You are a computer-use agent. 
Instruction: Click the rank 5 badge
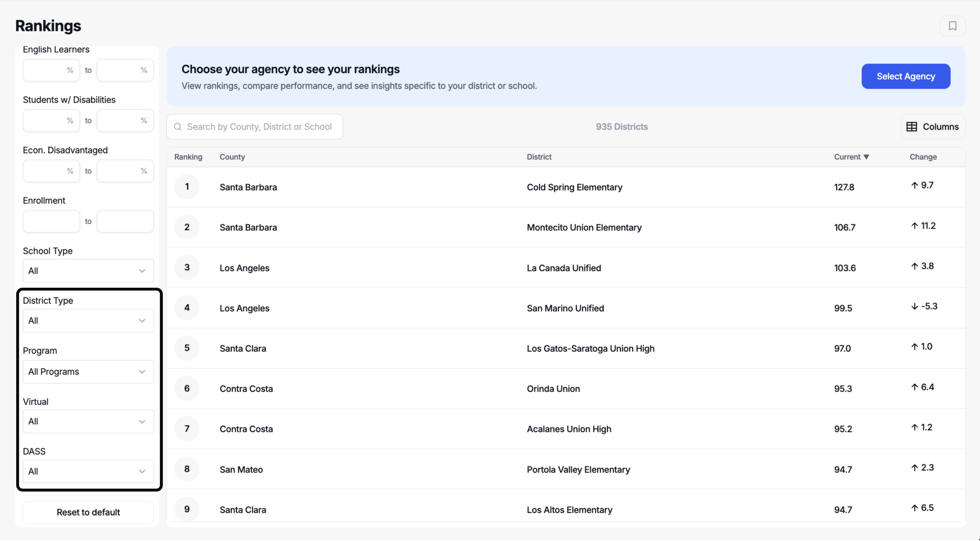point(187,348)
